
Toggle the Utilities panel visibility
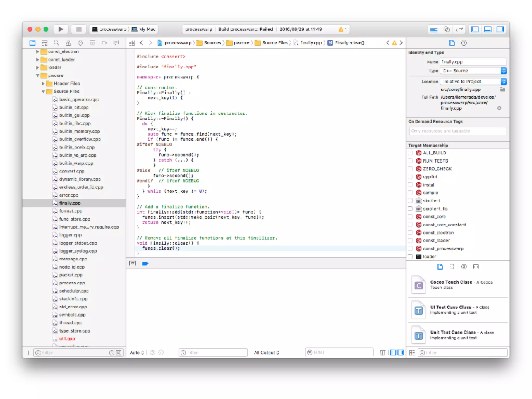500,29
